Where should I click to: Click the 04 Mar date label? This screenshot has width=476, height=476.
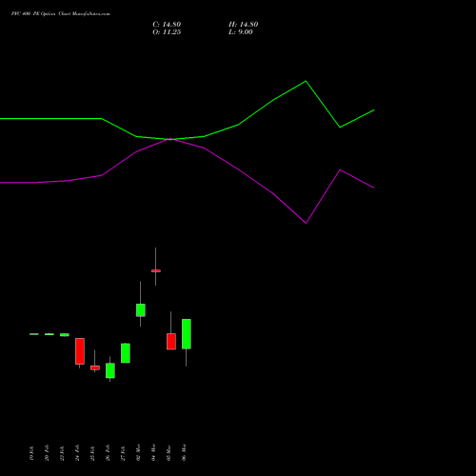click(x=153, y=453)
